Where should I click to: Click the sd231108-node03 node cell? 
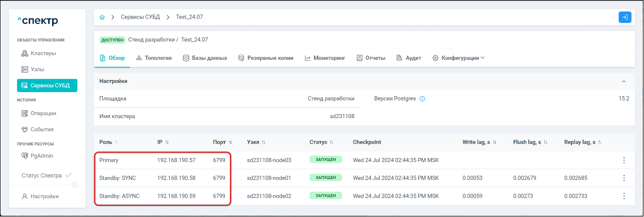click(269, 160)
